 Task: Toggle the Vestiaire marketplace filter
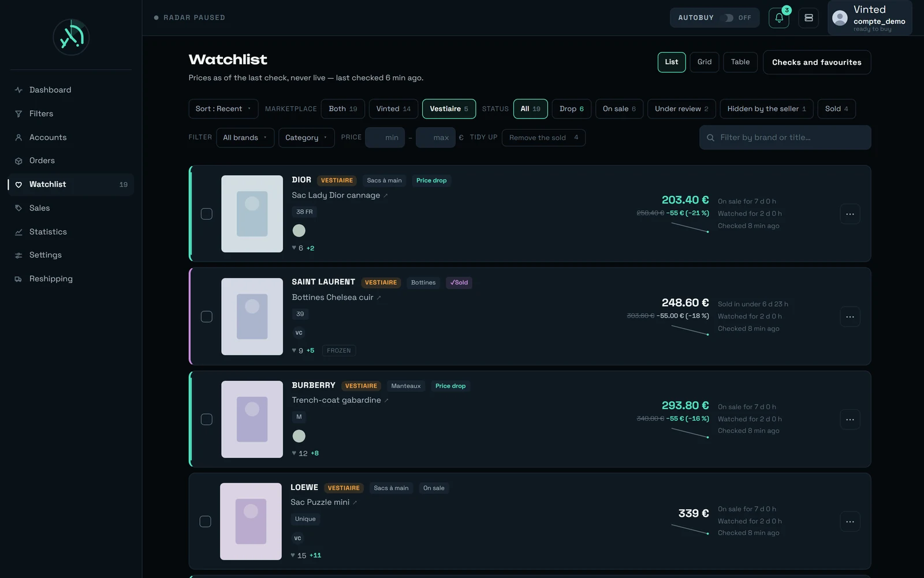pos(449,109)
